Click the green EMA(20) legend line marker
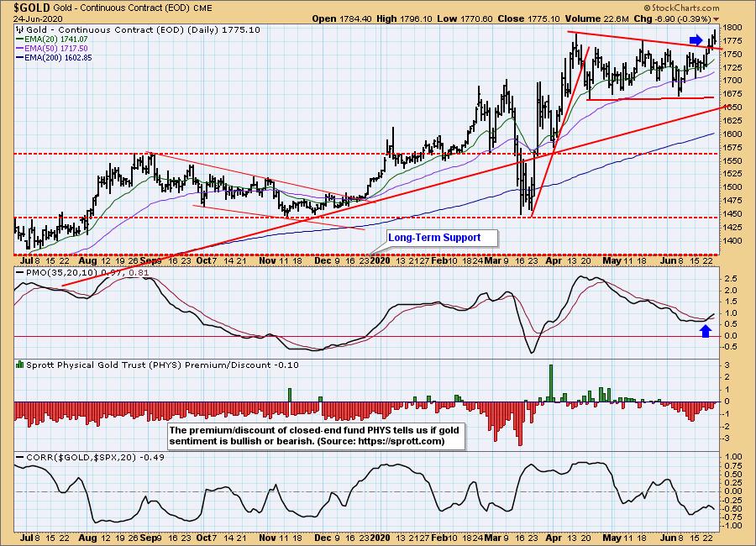Viewport: 756px width, 546px height. [x=20, y=39]
